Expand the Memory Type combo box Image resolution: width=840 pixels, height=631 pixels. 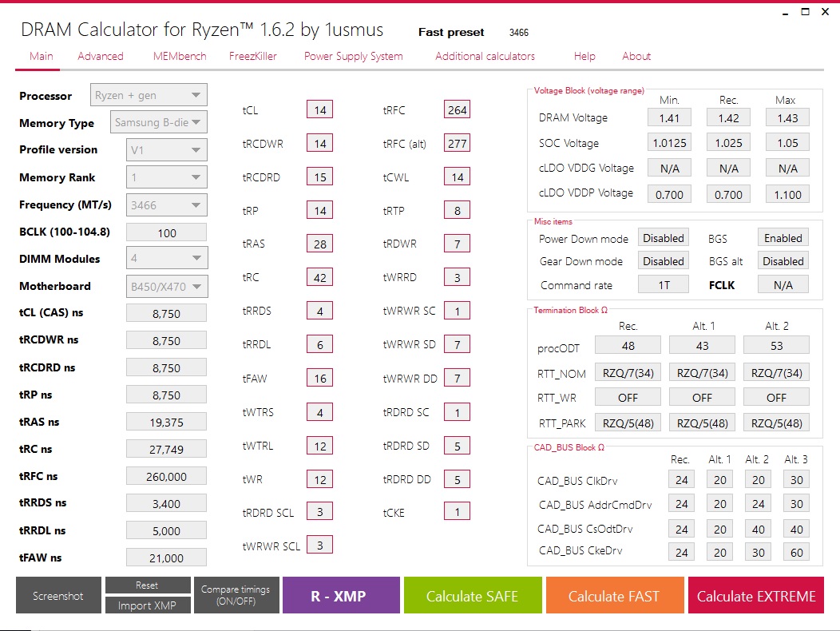159,122
